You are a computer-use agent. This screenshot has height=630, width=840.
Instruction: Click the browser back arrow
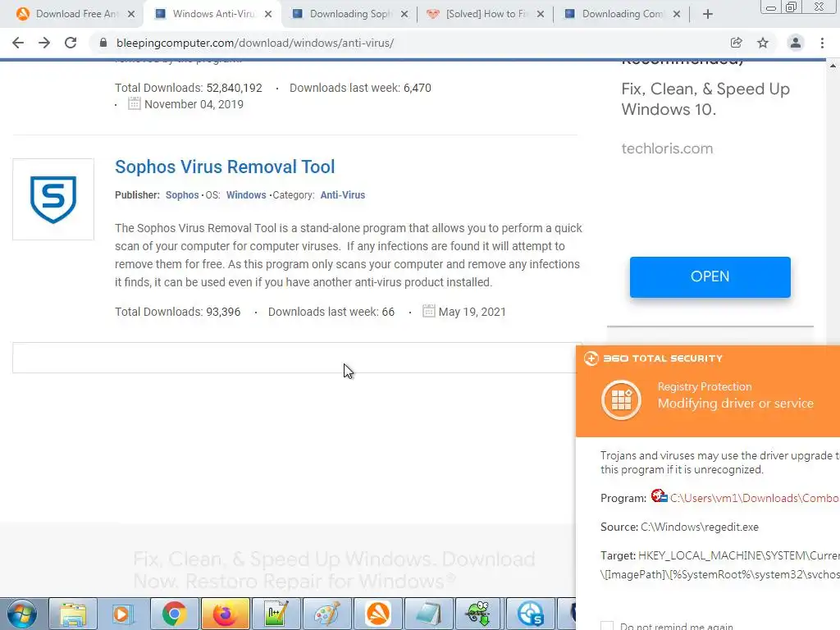(x=18, y=43)
